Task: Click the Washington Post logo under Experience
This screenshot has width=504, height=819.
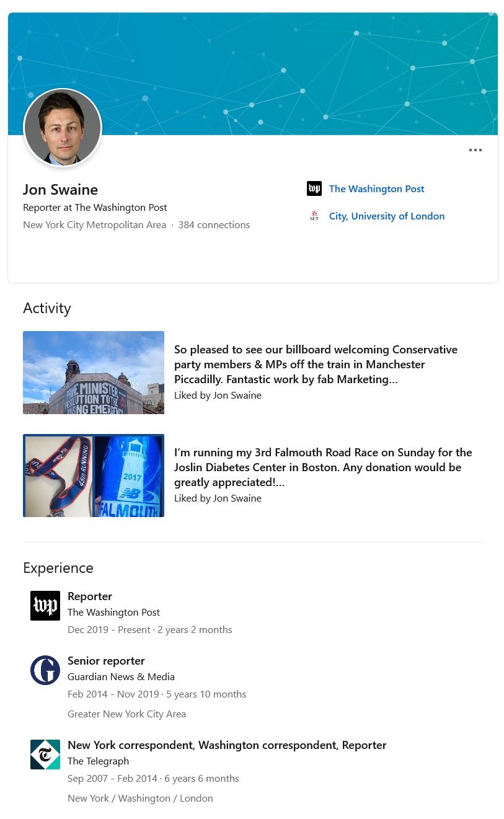Action: click(x=45, y=606)
